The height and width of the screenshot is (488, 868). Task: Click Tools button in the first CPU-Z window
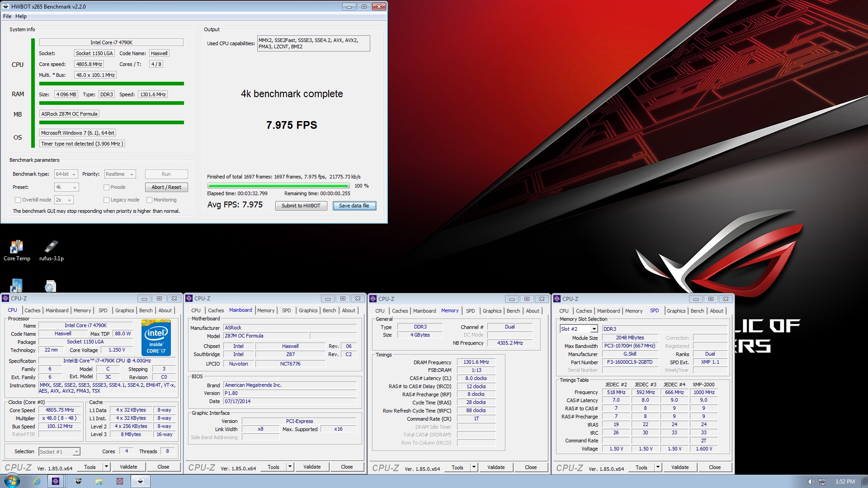point(90,467)
